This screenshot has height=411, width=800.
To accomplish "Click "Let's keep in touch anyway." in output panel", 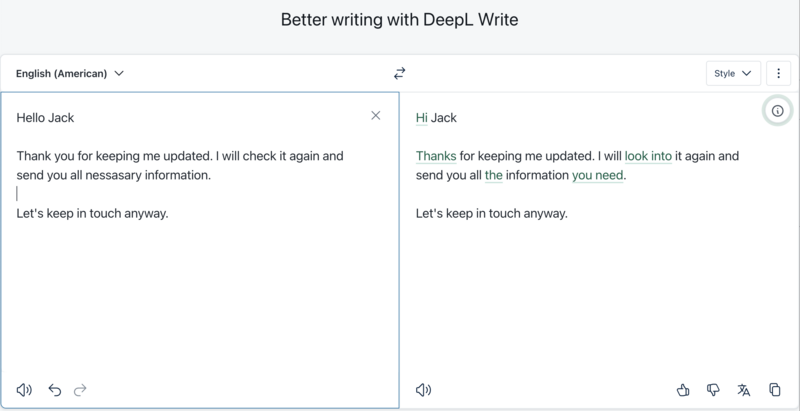I will click(491, 214).
